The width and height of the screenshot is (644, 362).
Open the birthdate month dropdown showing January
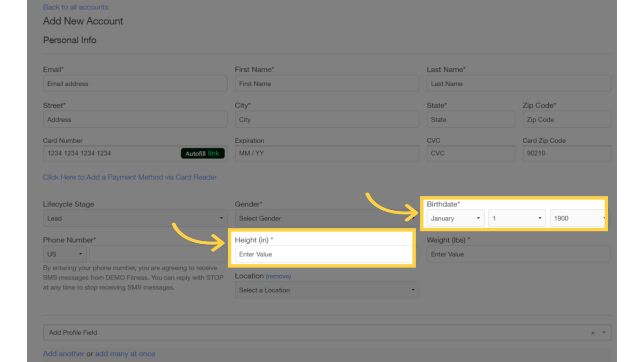tap(454, 218)
